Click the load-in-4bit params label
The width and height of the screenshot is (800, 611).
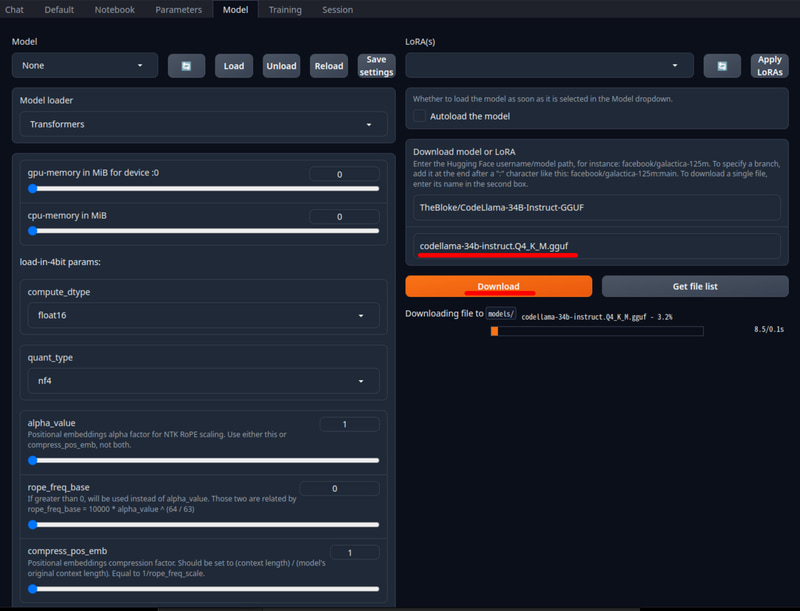tap(60, 262)
